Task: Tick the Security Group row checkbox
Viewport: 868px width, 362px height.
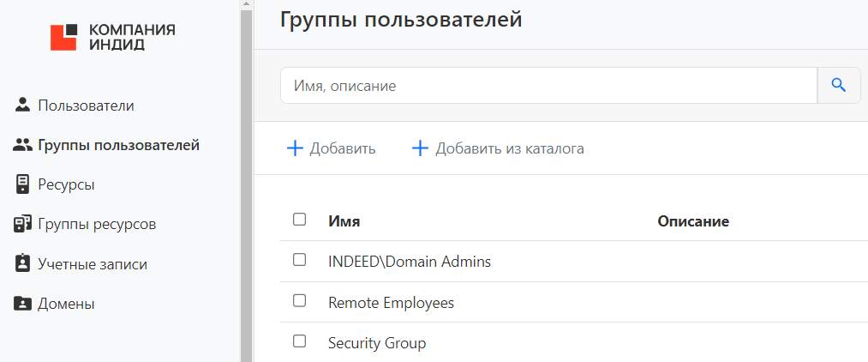Action: click(299, 341)
